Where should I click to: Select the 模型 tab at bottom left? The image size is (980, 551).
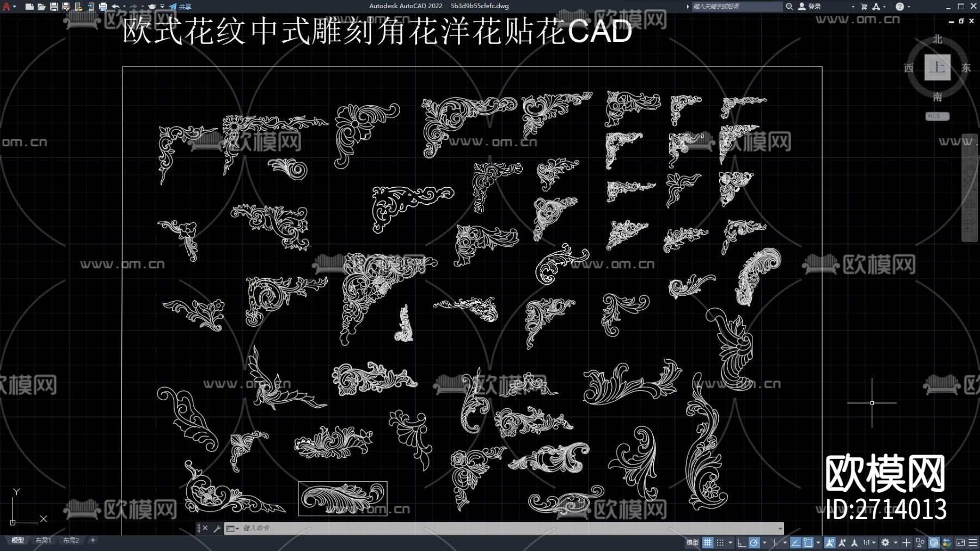click(x=18, y=541)
